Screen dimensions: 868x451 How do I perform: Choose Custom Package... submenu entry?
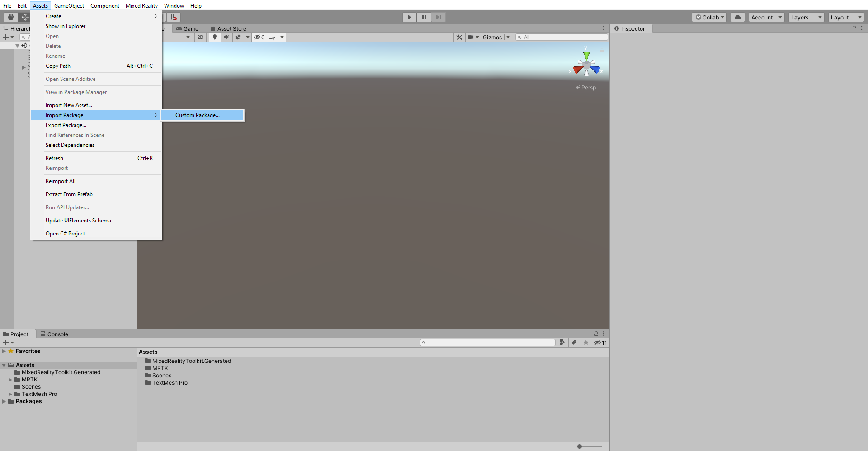pos(203,115)
